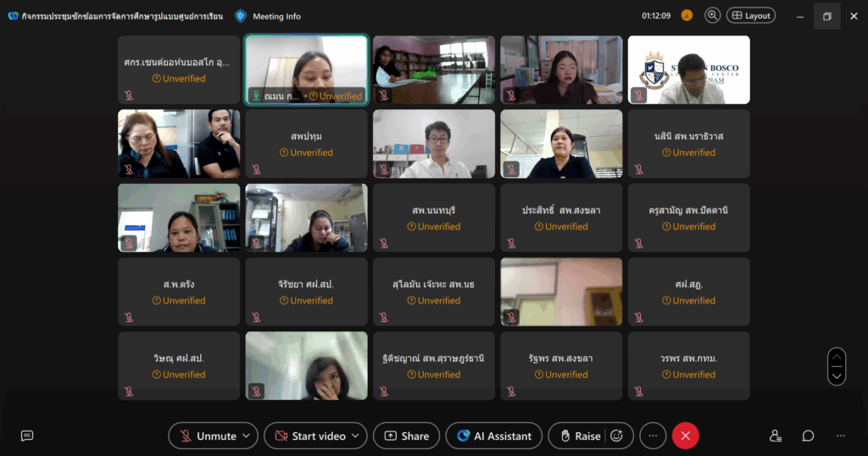The width and height of the screenshot is (868, 456).
Task: Expand the audio options arrow beside Unmute
Action: 247,436
